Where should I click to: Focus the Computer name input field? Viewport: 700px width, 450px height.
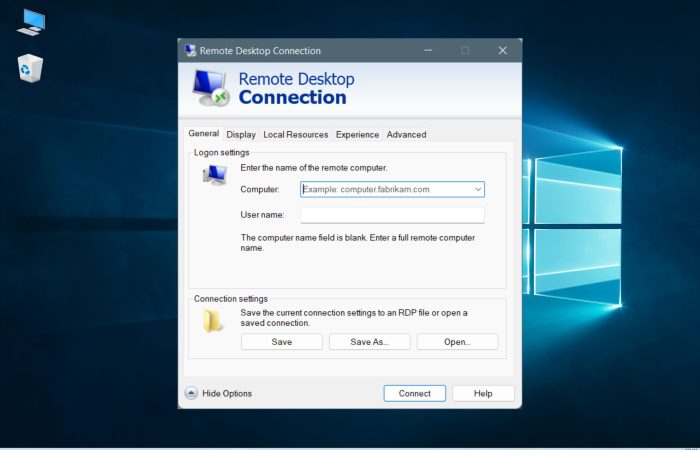(x=392, y=189)
